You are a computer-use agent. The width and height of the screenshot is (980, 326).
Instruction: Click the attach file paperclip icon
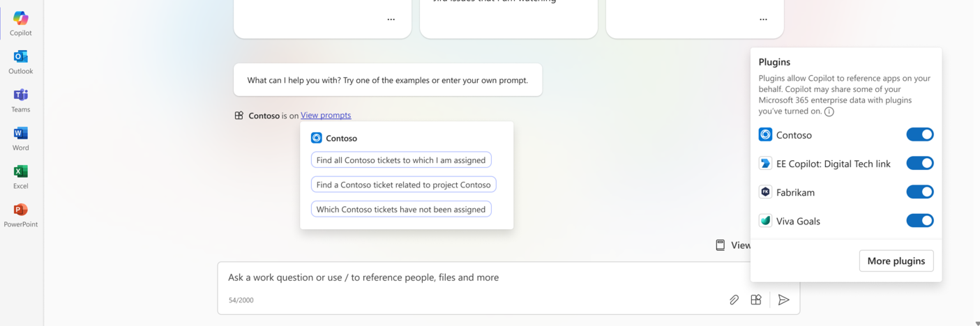[734, 300]
